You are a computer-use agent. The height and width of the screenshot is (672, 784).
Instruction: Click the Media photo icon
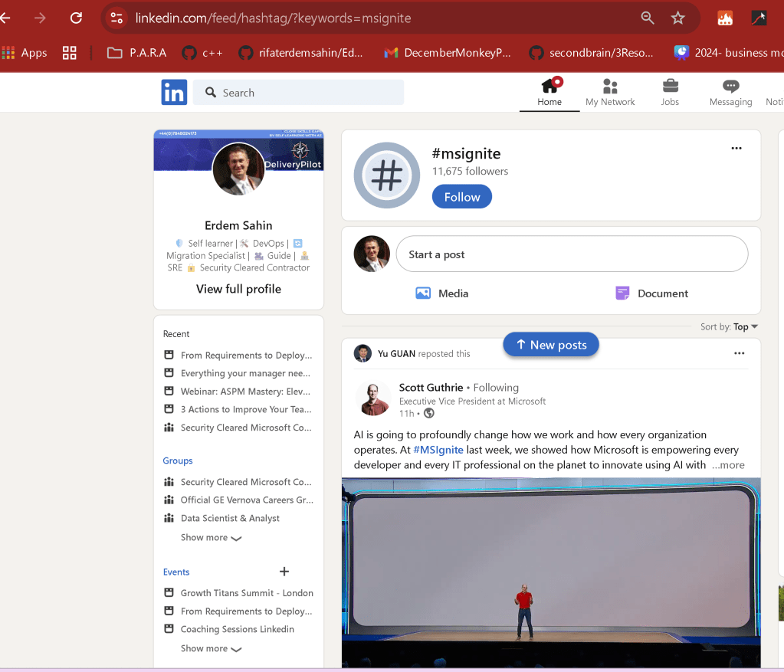423,293
